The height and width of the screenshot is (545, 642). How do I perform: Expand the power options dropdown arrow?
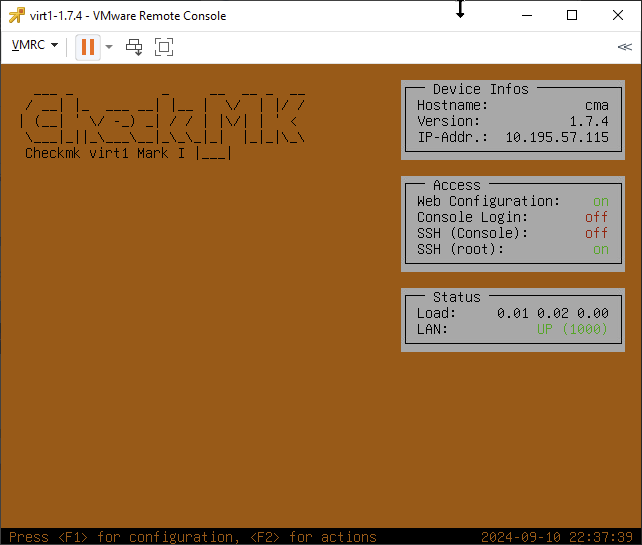point(109,46)
